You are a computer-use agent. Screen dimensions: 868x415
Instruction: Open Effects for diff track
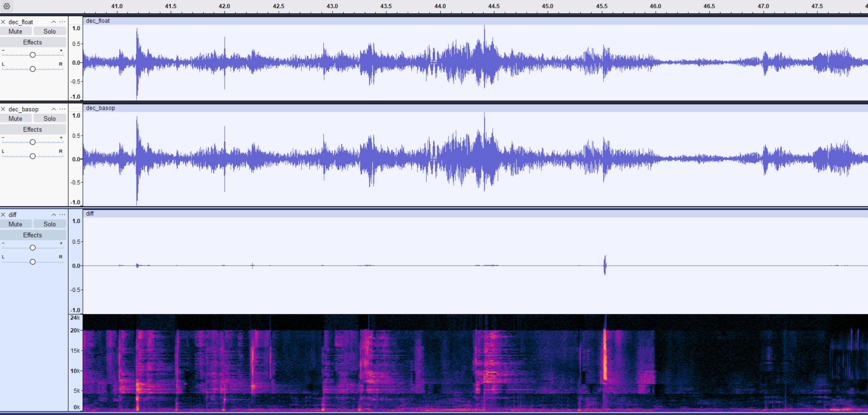33,235
